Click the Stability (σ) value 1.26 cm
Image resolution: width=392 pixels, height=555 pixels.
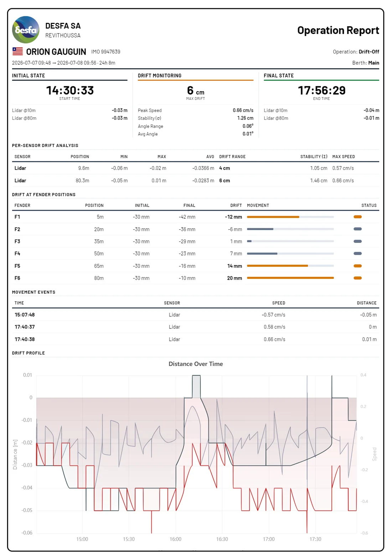(245, 118)
